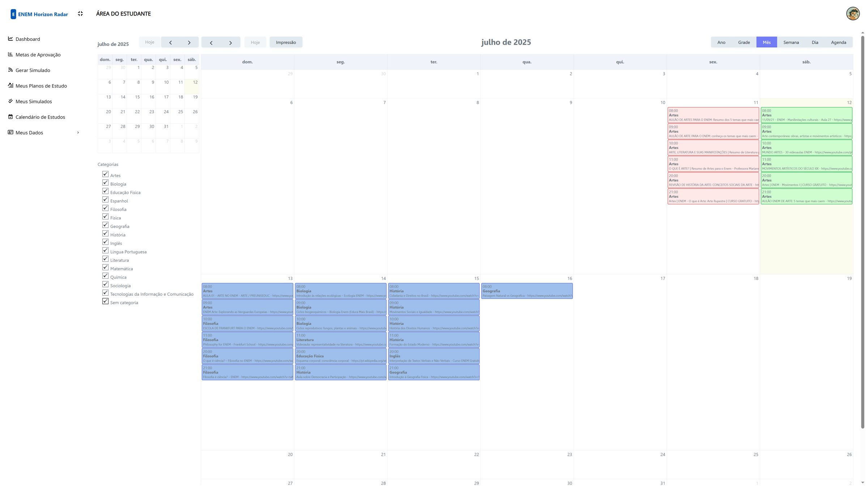This screenshot has width=868, height=488.
Task: Uncheck the Filosofia category
Action: click(105, 208)
